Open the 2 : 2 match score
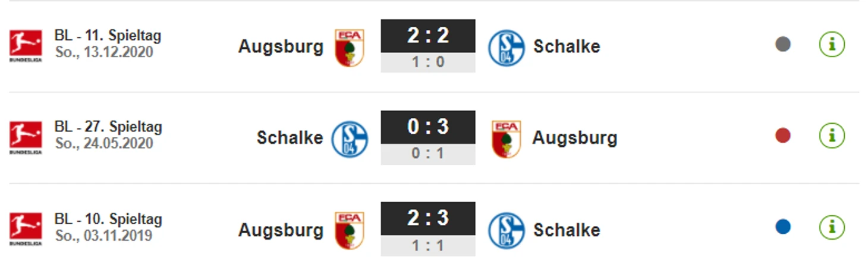The height and width of the screenshot is (273, 868). click(x=427, y=36)
